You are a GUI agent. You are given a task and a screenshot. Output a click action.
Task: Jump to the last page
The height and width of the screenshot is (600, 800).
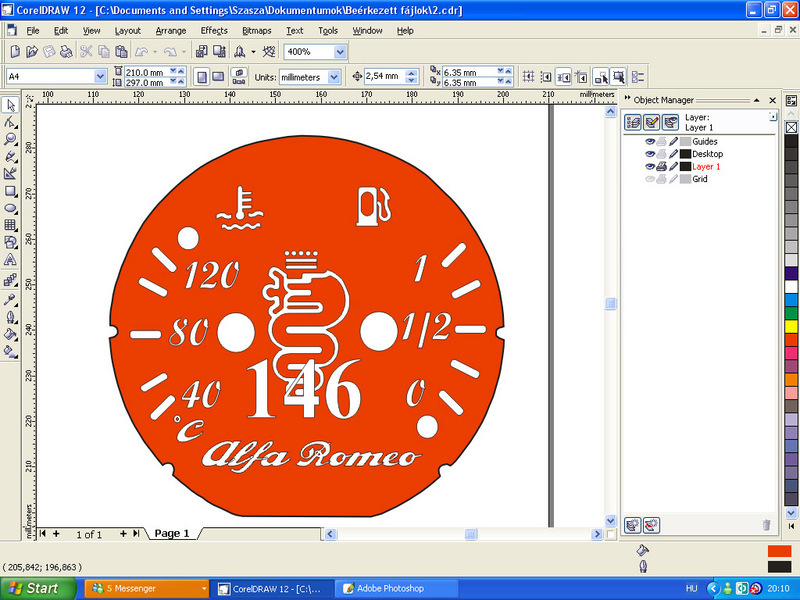click(x=136, y=534)
